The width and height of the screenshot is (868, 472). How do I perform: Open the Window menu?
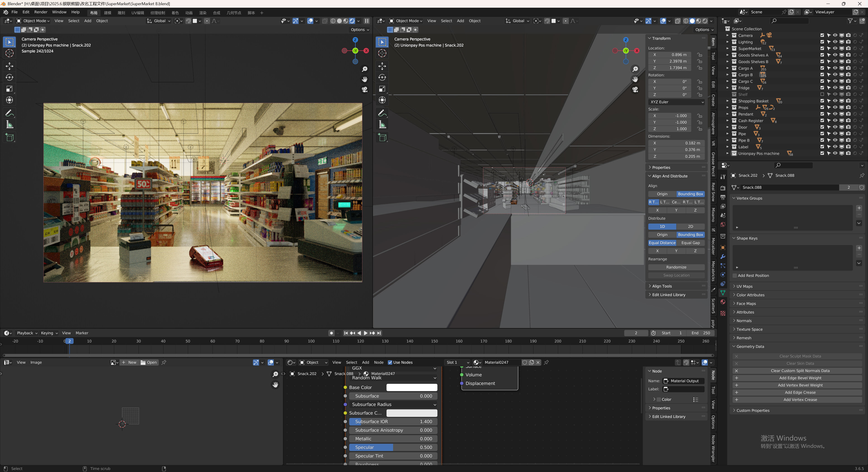pyautogui.click(x=59, y=12)
